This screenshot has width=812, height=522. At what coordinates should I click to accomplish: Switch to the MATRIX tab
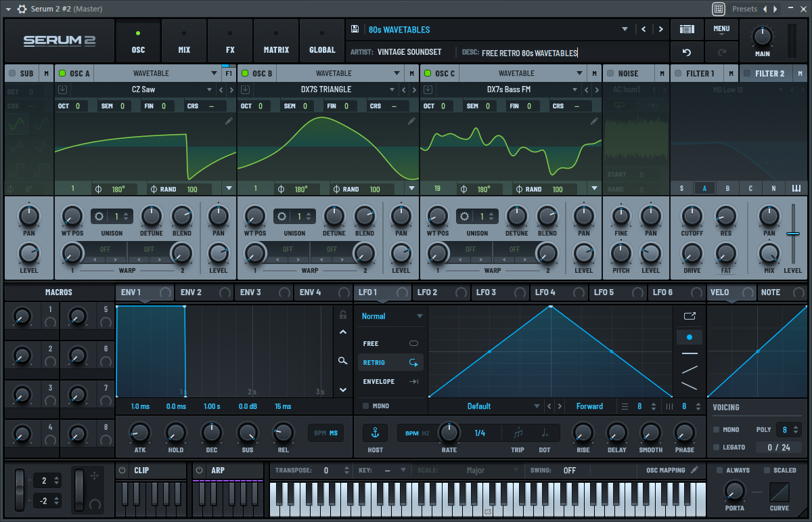[x=276, y=41]
